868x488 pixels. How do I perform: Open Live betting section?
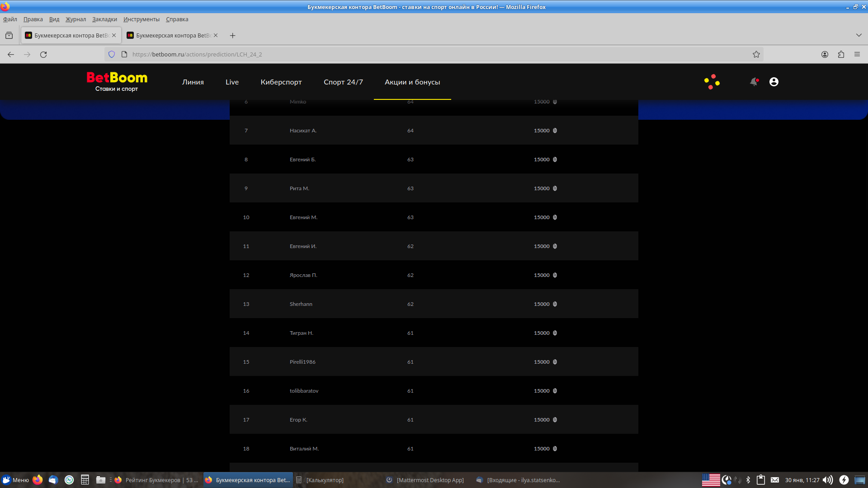click(x=232, y=82)
